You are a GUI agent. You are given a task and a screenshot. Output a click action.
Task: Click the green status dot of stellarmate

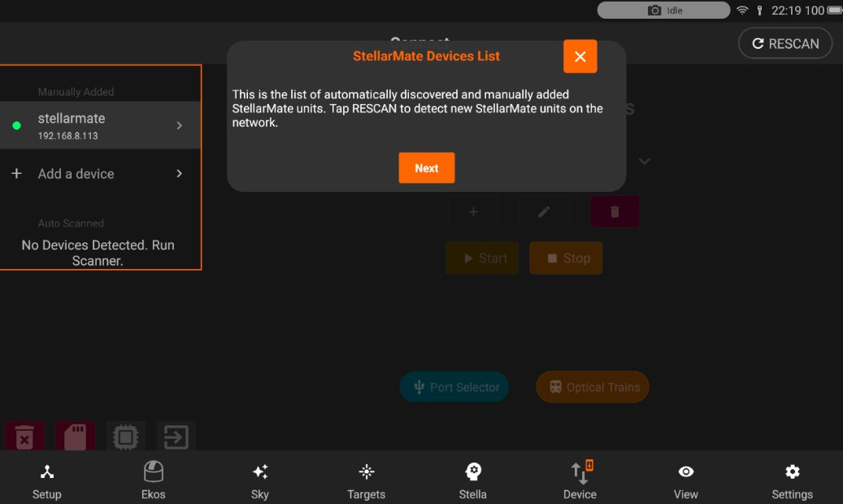(x=17, y=125)
